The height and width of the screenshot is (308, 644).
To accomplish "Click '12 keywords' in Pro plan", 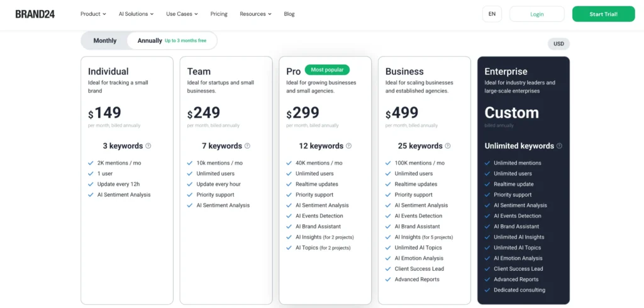I will coord(321,146).
